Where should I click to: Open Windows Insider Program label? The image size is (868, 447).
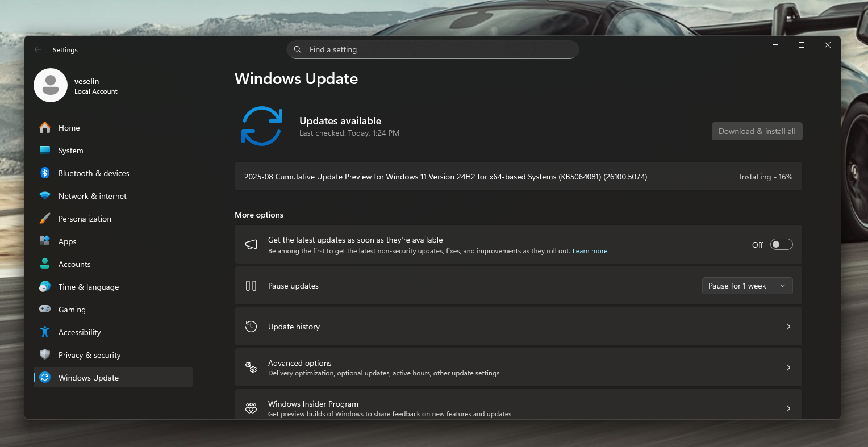coord(313,404)
